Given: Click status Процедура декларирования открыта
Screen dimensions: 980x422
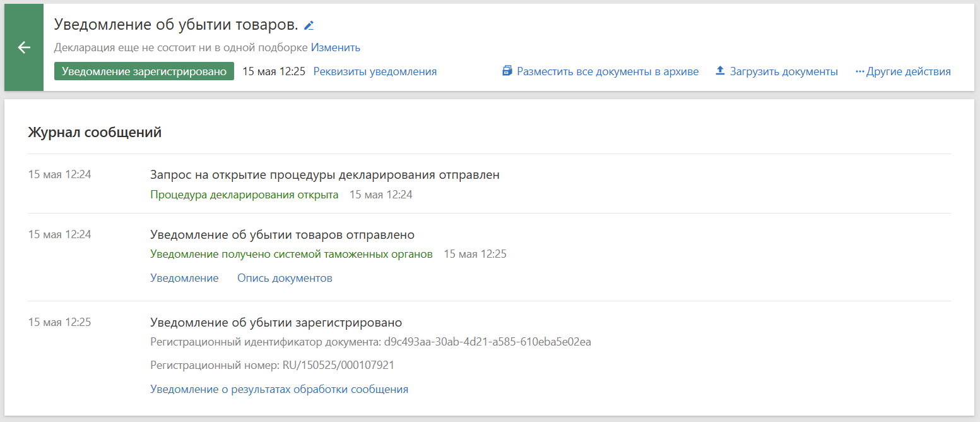Looking at the screenshot, I should tap(244, 195).
